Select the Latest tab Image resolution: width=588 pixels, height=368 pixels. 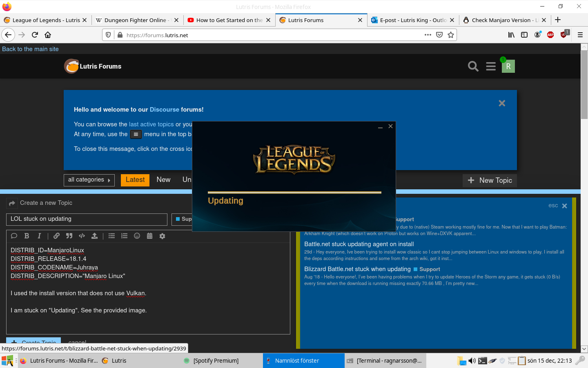[x=135, y=180]
